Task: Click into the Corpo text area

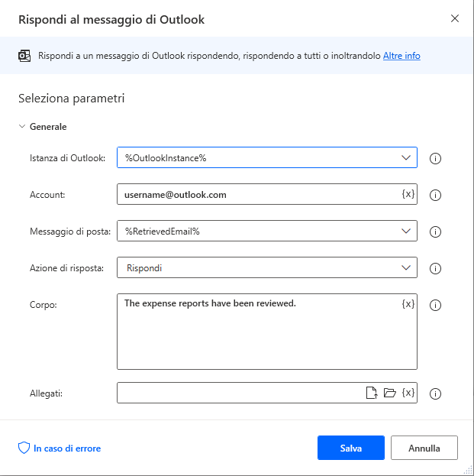Action: (267, 332)
